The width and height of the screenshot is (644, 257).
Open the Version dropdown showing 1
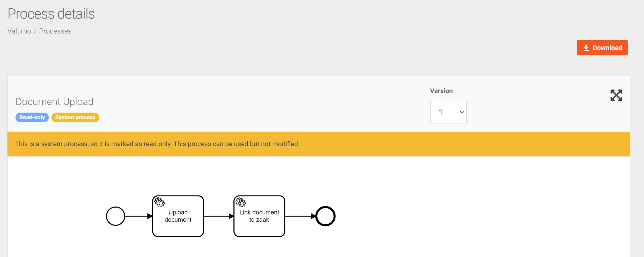(x=448, y=112)
